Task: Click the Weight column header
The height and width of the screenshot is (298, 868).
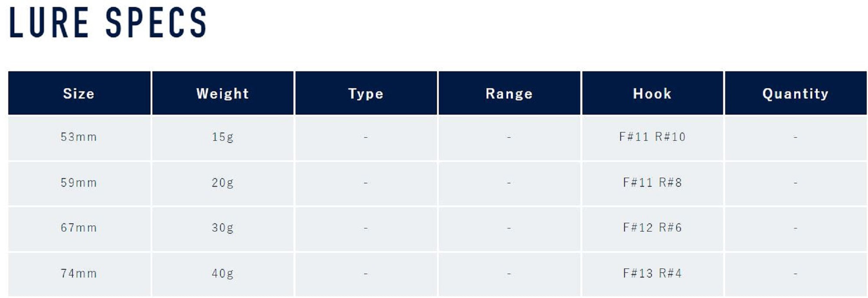Action: [x=223, y=93]
